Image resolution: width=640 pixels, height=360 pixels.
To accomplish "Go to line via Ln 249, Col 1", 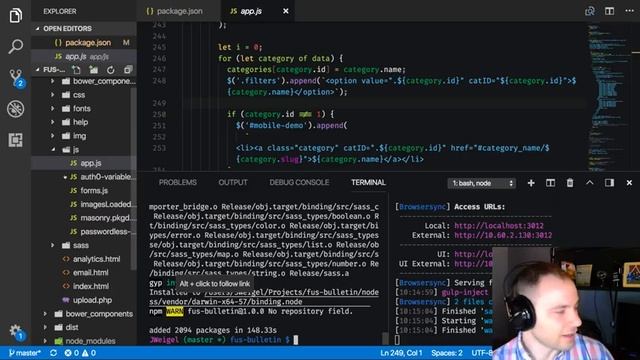I will [x=401, y=353].
